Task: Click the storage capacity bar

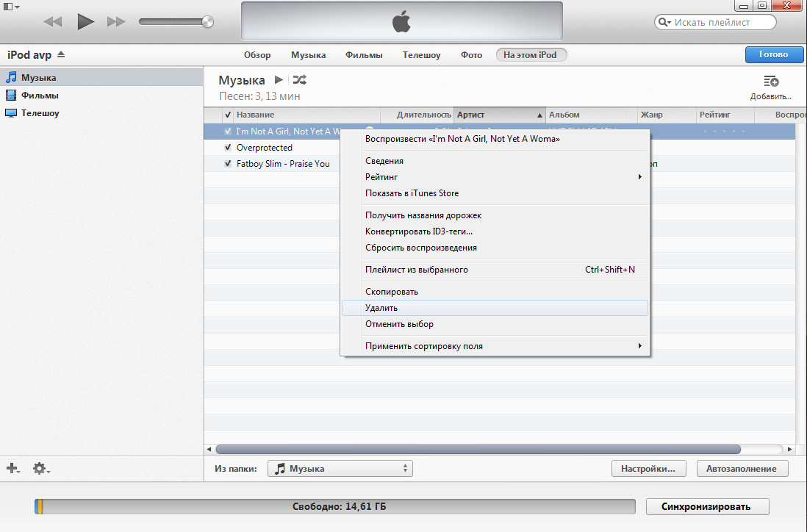Action: [335, 507]
